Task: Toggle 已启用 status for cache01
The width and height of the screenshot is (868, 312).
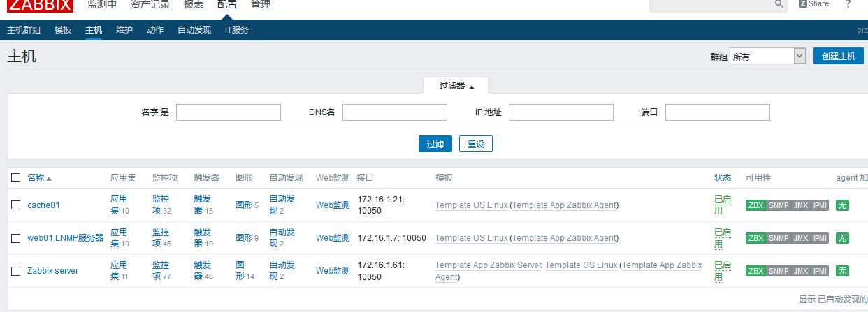Action: pyautogui.click(x=723, y=205)
